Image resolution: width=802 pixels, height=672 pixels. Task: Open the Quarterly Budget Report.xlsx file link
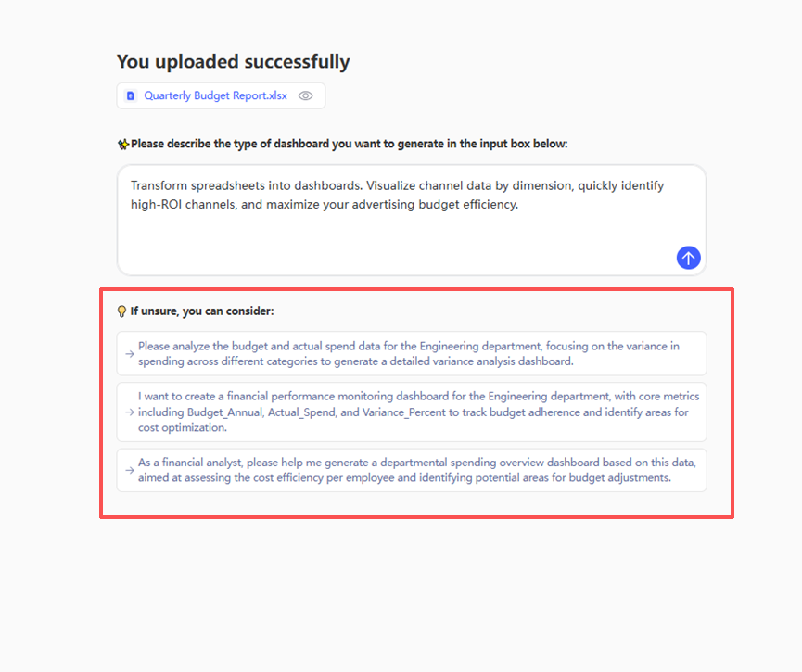[x=215, y=95]
